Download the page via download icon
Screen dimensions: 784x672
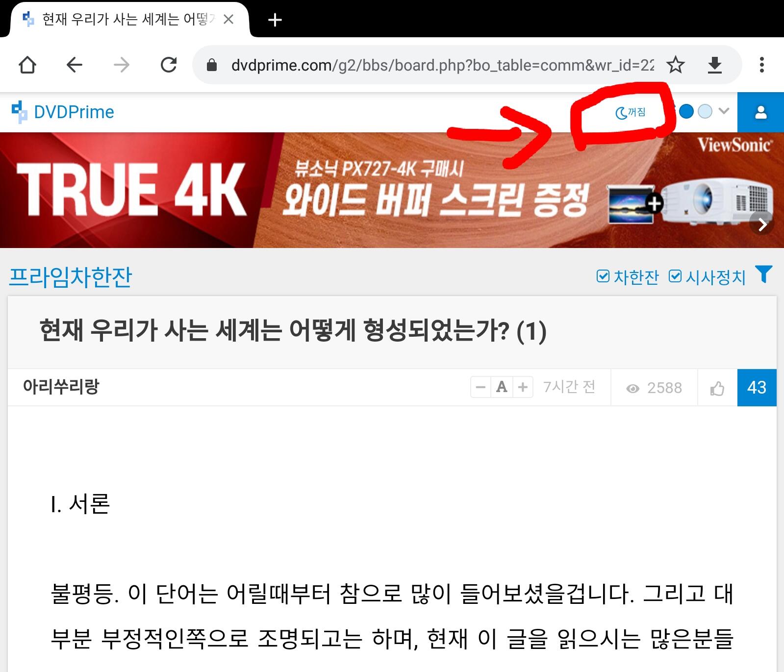(x=715, y=65)
